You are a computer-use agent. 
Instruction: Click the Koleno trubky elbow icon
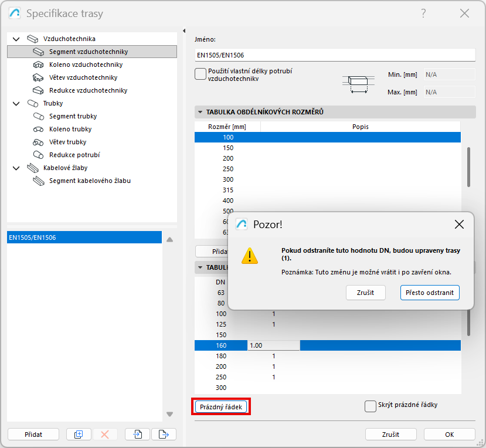39,129
